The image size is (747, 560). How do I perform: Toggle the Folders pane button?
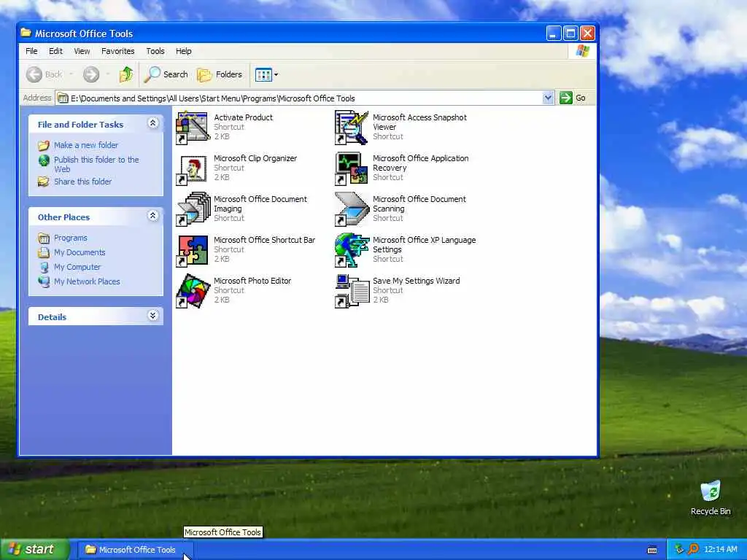click(x=220, y=74)
